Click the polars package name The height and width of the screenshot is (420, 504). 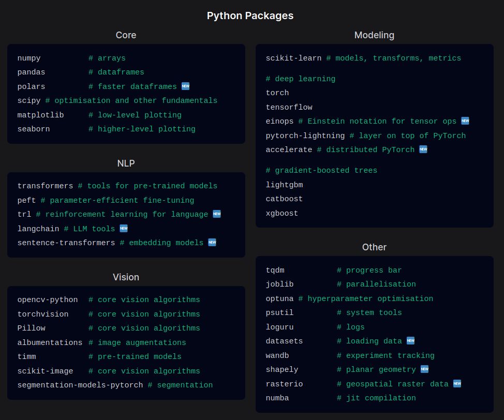pos(31,86)
